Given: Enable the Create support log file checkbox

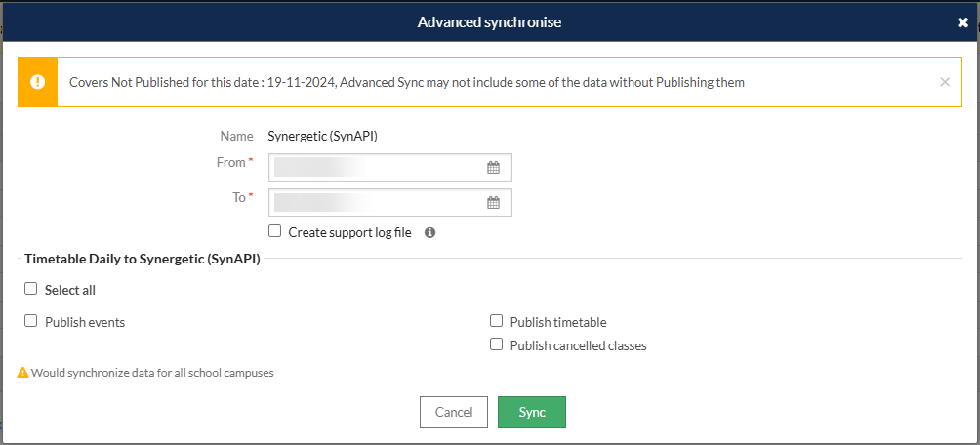Looking at the screenshot, I should point(274,231).
